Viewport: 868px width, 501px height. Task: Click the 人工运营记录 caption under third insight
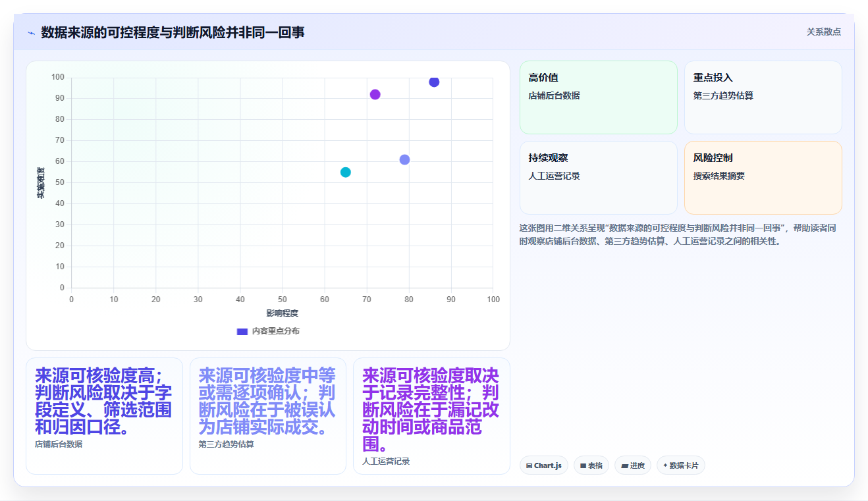[x=386, y=461]
